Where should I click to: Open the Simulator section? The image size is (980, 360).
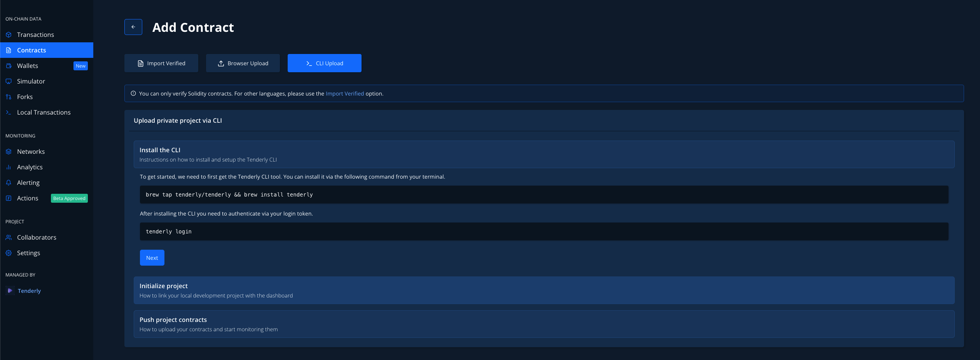pyautogui.click(x=47, y=81)
